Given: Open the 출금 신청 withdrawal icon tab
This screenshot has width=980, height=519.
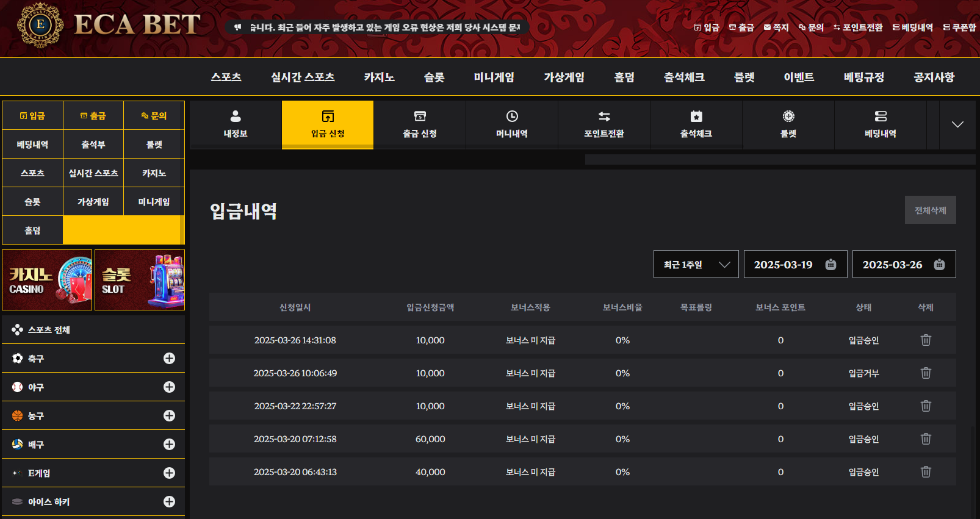Looking at the screenshot, I should pos(420,116).
